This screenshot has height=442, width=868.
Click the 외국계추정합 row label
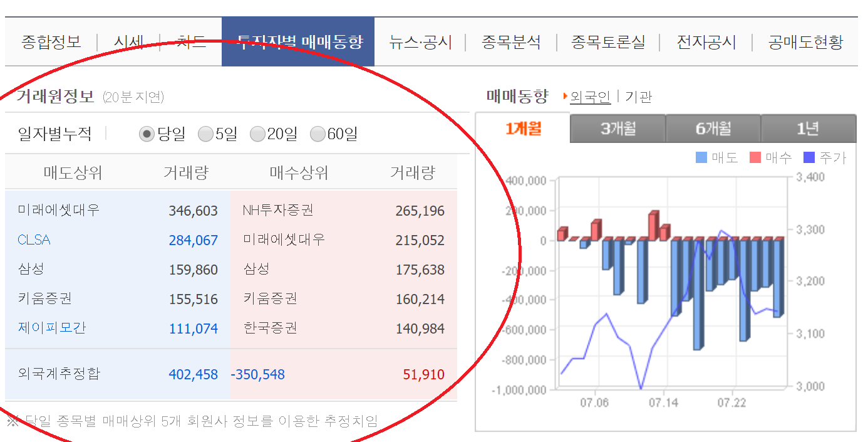click(x=59, y=374)
